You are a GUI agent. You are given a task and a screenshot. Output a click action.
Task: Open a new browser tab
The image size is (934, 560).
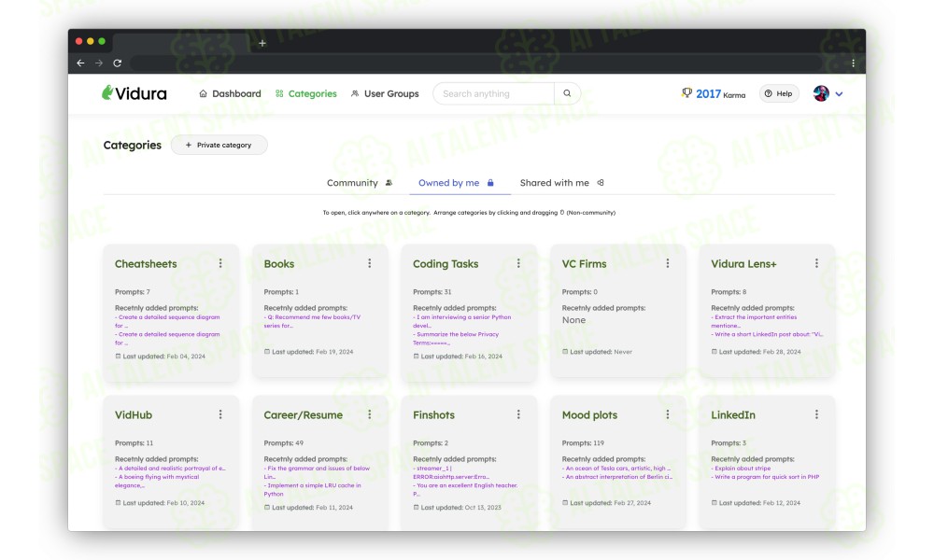(262, 43)
